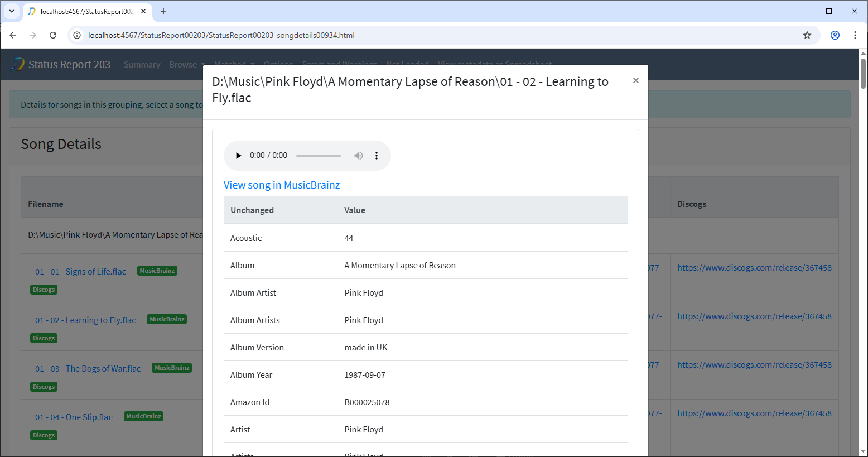Screen dimensions: 868x457
Task: Click the Artist row label
Action: [240, 430]
